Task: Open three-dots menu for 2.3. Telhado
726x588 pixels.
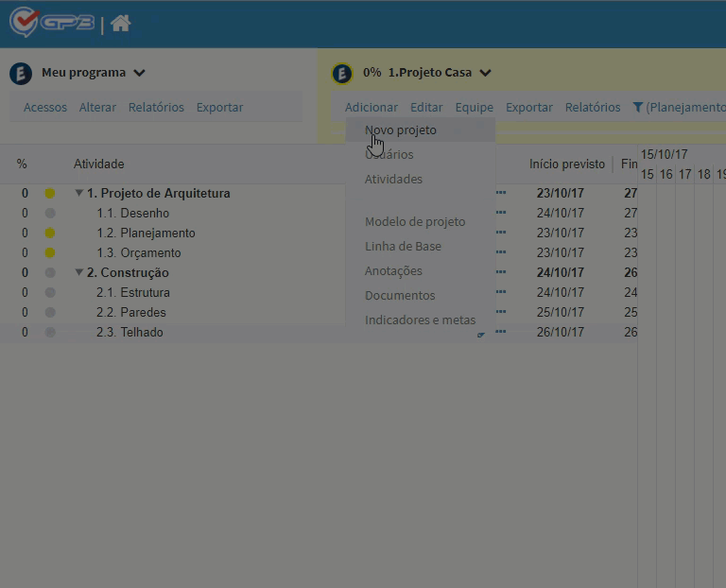Action: coord(501,332)
